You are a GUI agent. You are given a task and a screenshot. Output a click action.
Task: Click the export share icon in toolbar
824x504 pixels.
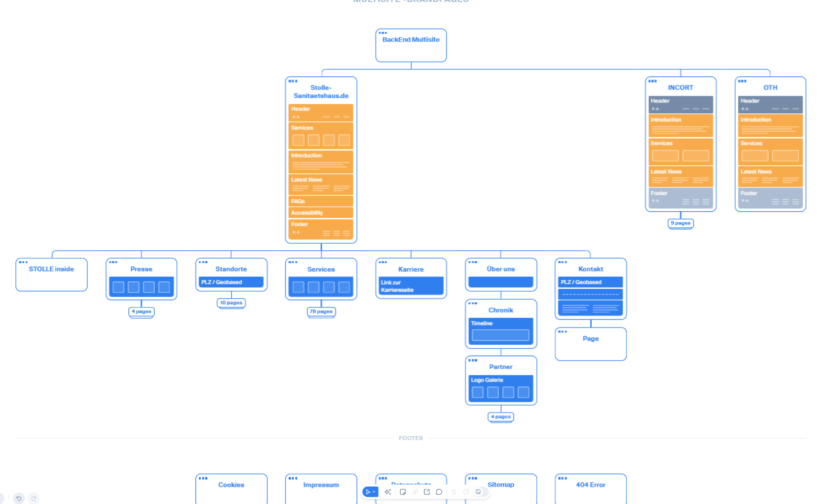pyautogui.click(x=426, y=492)
